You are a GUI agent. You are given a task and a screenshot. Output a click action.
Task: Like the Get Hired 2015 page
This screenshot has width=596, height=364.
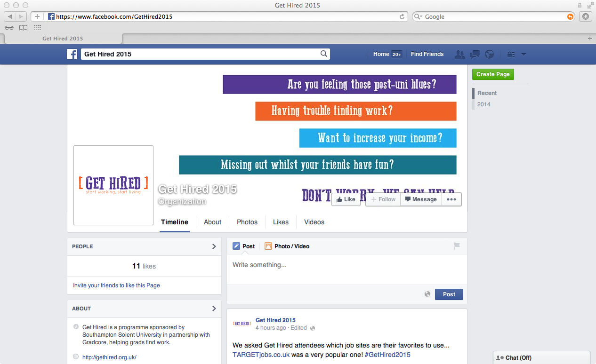346,199
